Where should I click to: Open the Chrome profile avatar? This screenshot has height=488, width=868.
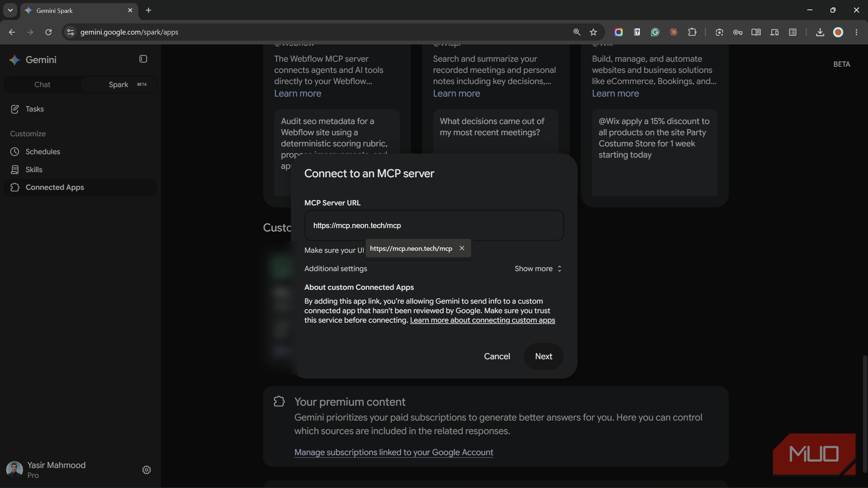[838, 32]
